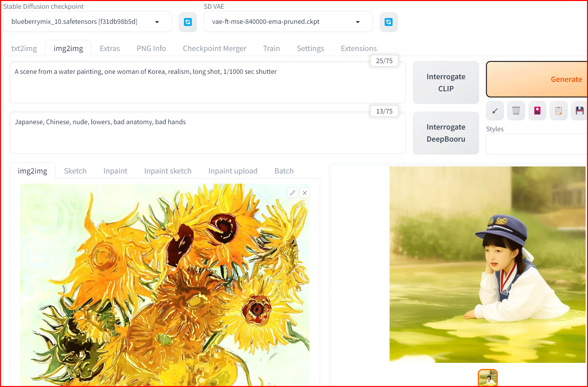Open the Checkpoint Merger tab

[215, 48]
